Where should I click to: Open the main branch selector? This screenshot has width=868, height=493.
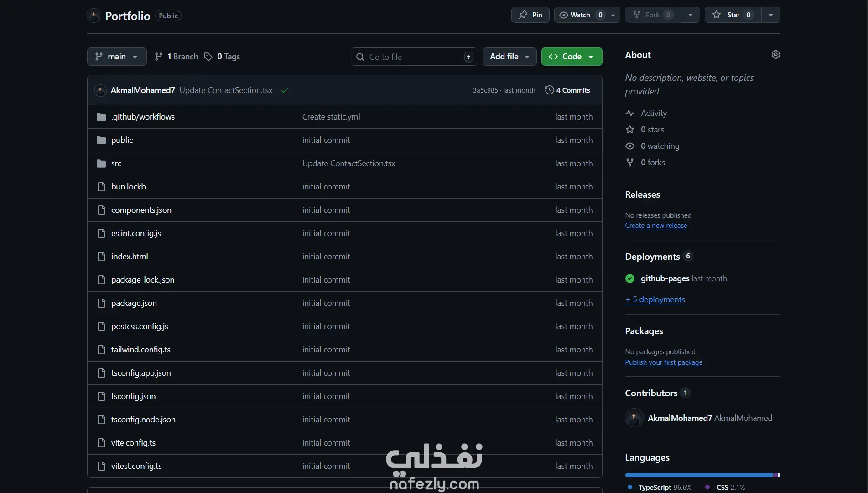(x=117, y=57)
